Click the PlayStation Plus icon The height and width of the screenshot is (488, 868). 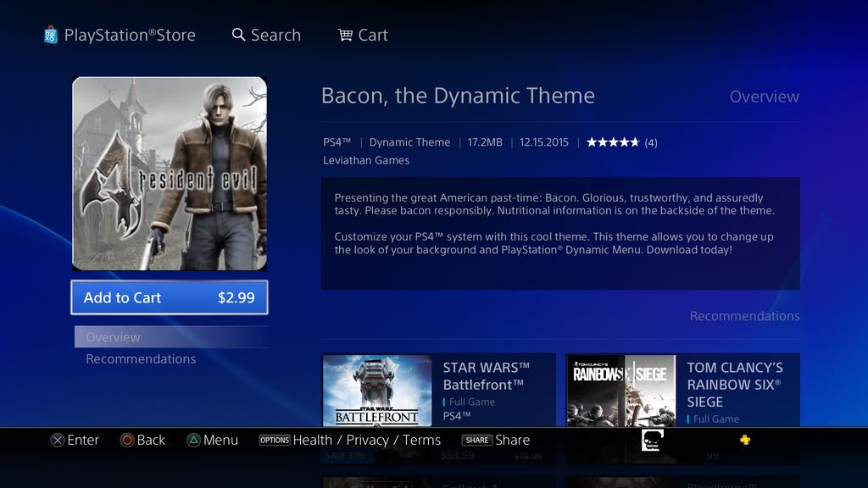(744, 440)
